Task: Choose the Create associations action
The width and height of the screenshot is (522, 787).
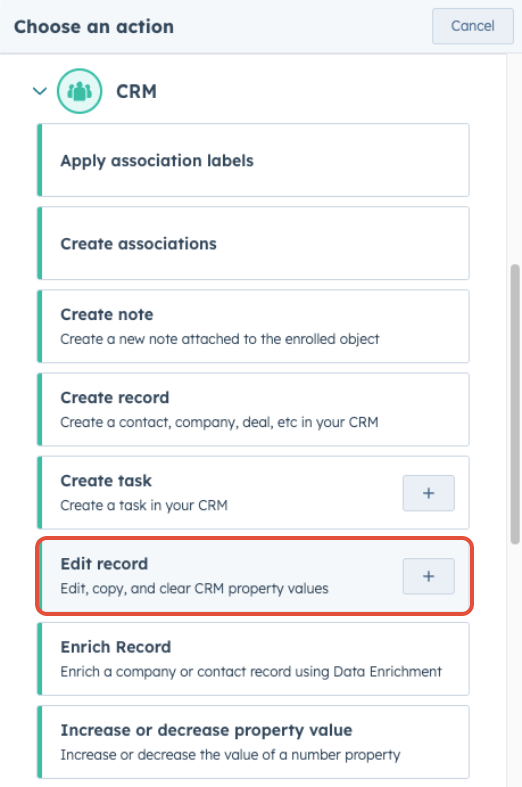Action: tap(253, 243)
